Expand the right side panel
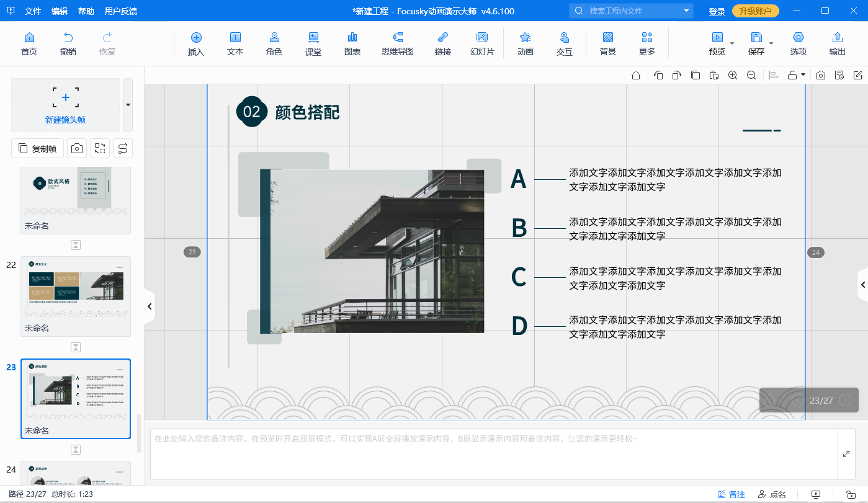The height and width of the screenshot is (503, 868). click(x=863, y=285)
